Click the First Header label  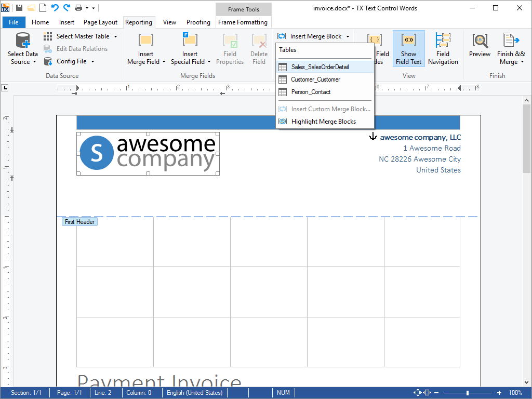[x=79, y=222]
